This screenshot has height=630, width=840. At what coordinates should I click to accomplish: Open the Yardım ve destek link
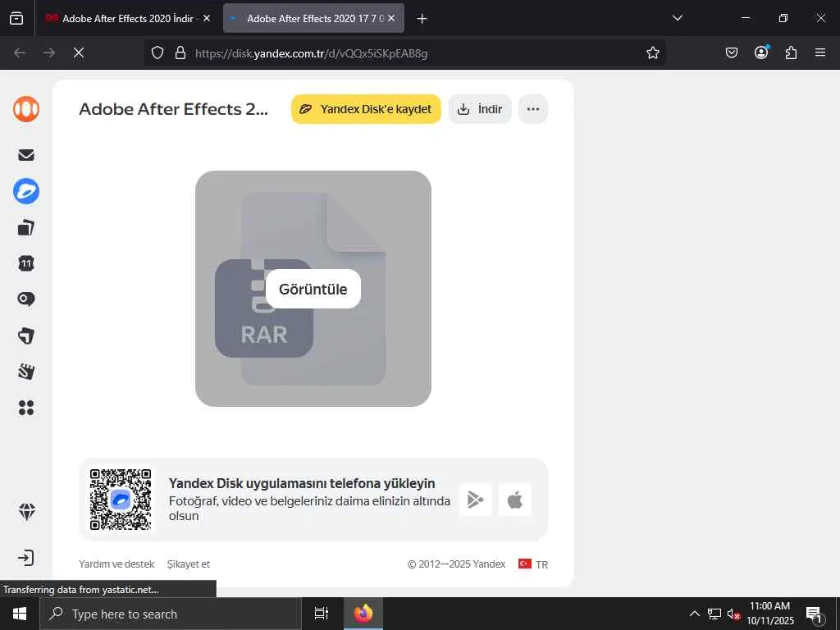coord(116,564)
